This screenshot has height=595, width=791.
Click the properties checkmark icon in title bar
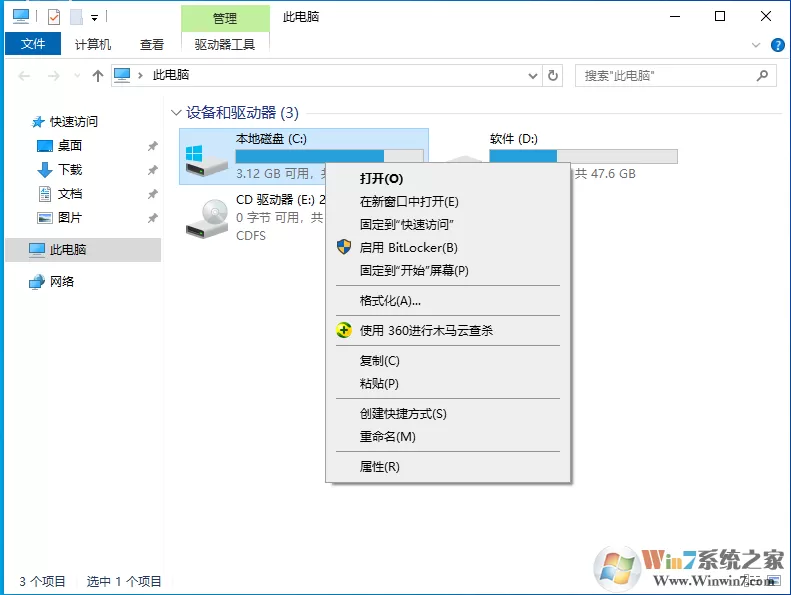pyautogui.click(x=53, y=17)
